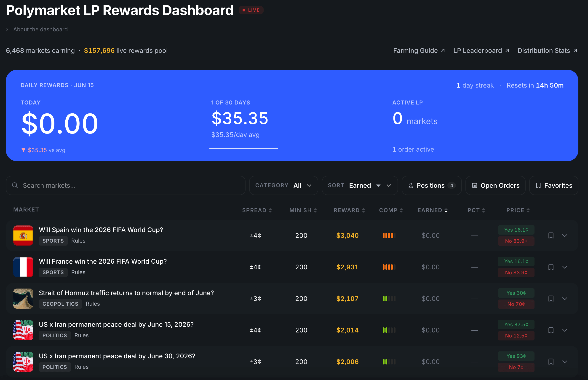588x380 pixels.
Task: Open "Strait of Hormuz traffic returns to normal" market
Action: (x=126, y=293)
